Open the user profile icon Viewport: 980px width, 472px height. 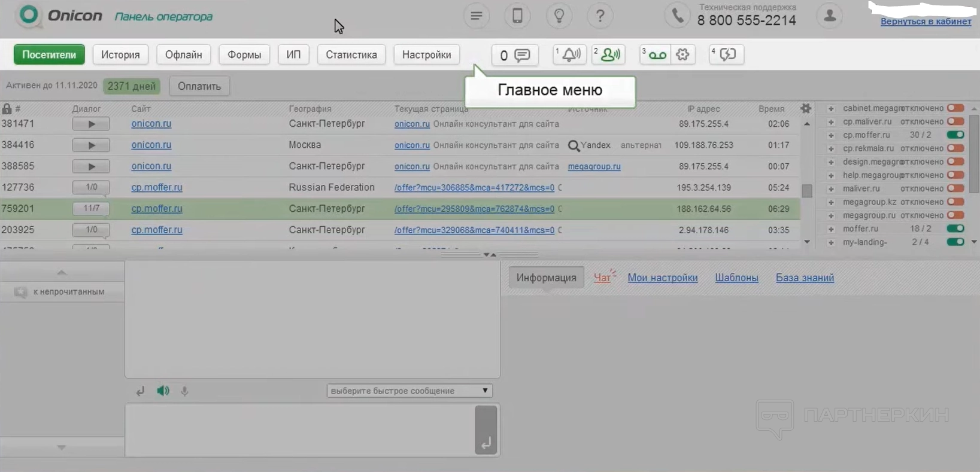click(830, 16)
